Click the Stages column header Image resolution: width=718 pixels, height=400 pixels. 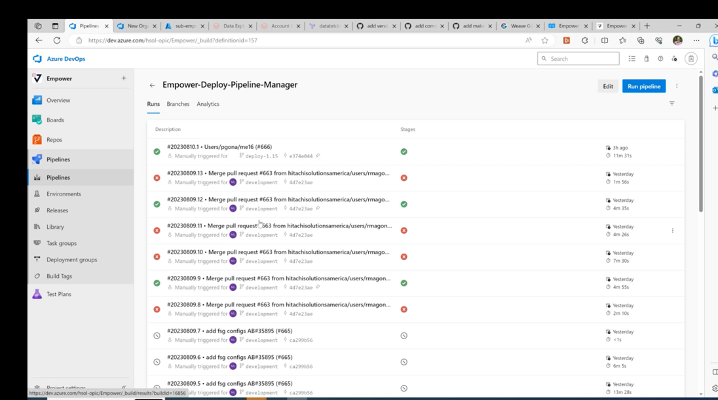tap(408, 129)
